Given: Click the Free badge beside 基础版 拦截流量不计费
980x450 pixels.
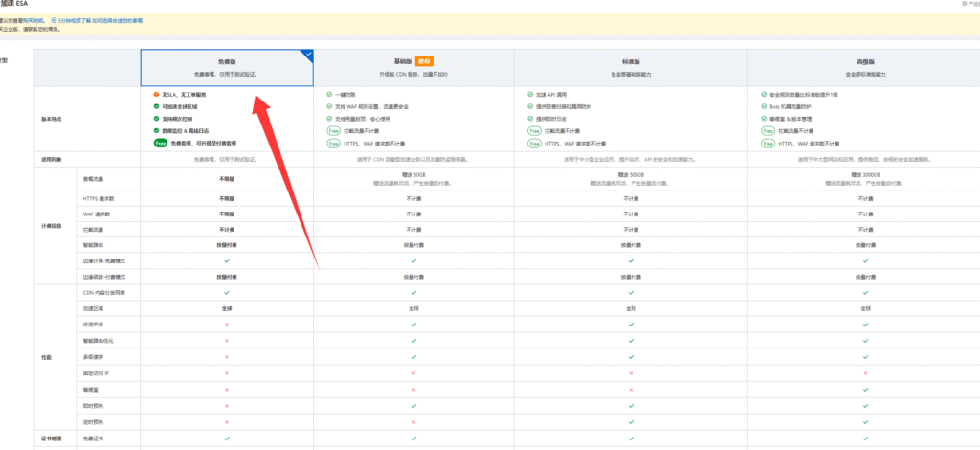Looking at the screenshot, I should pos(333,130).
